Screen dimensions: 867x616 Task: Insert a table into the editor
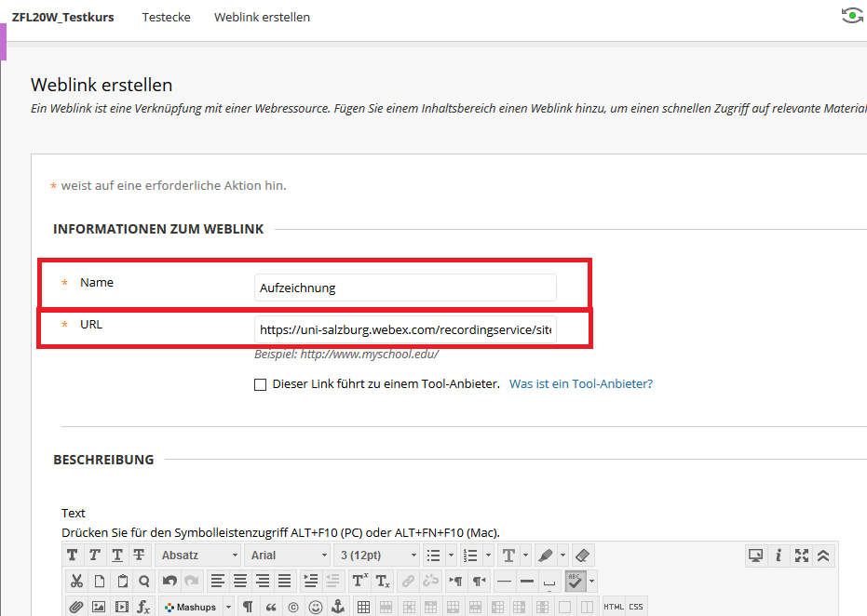[x=363, y=608]
